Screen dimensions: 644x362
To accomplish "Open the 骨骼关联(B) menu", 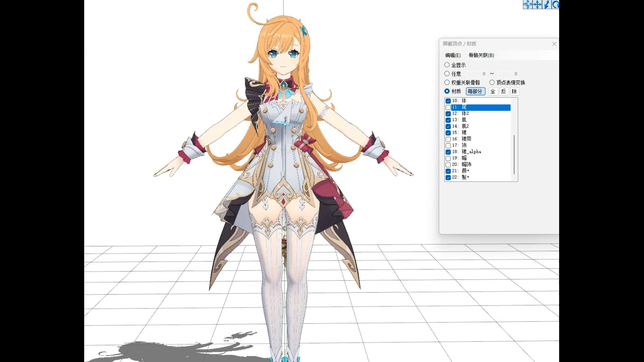I will point(481,55).
